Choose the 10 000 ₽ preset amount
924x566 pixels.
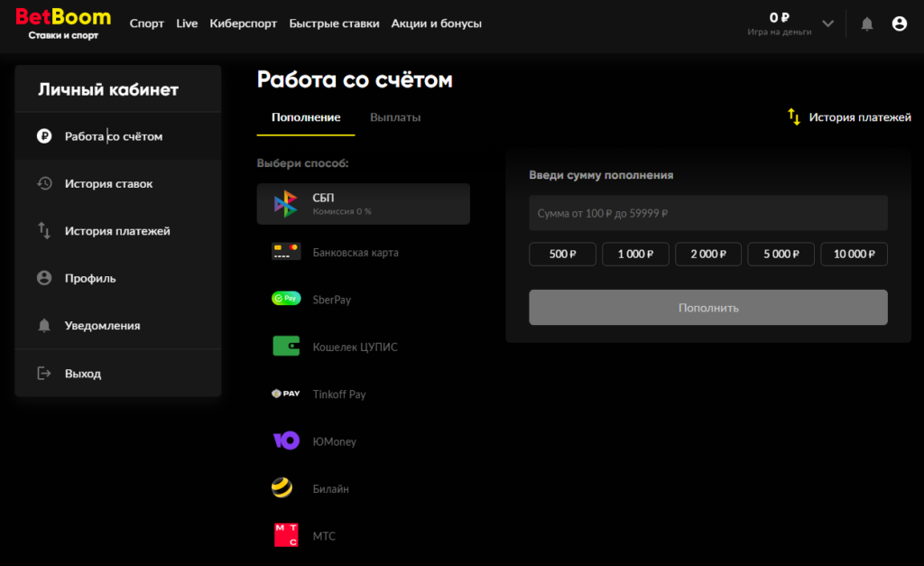(854, 254)
